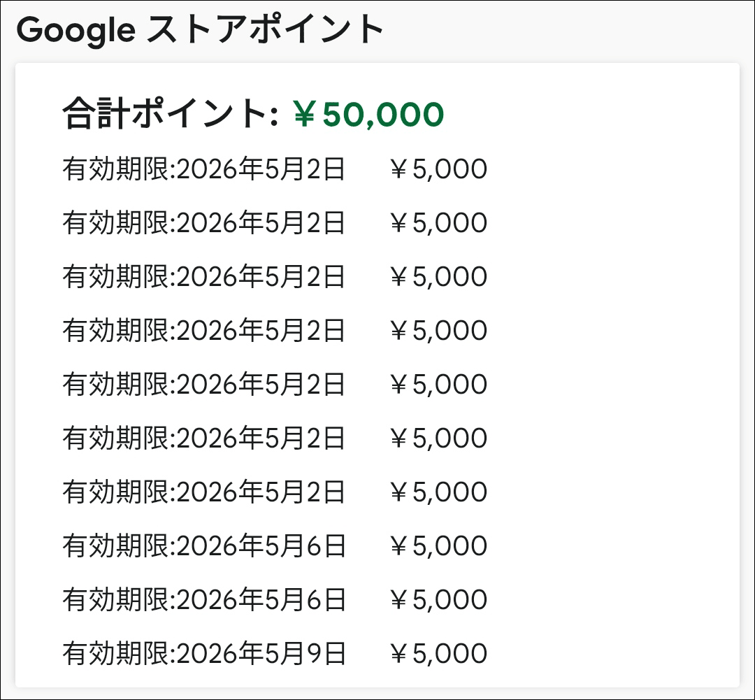Click ￥5,000 in the fifth points row
The image size is (755, 700).
[438, 385]
